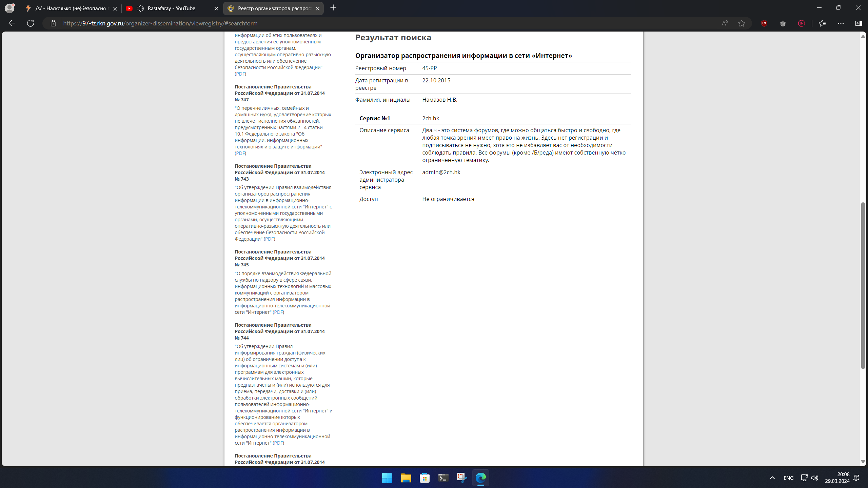Open the Windows Start menu
The width and height of the screenshot is (868, 488).
point(387,478)
